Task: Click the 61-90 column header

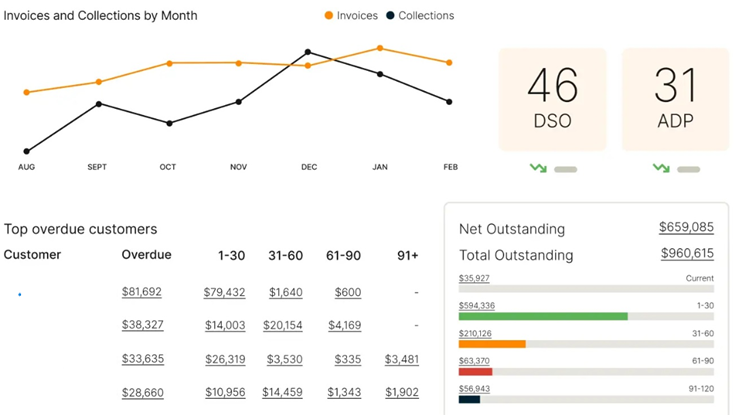Action: (344, 255)
